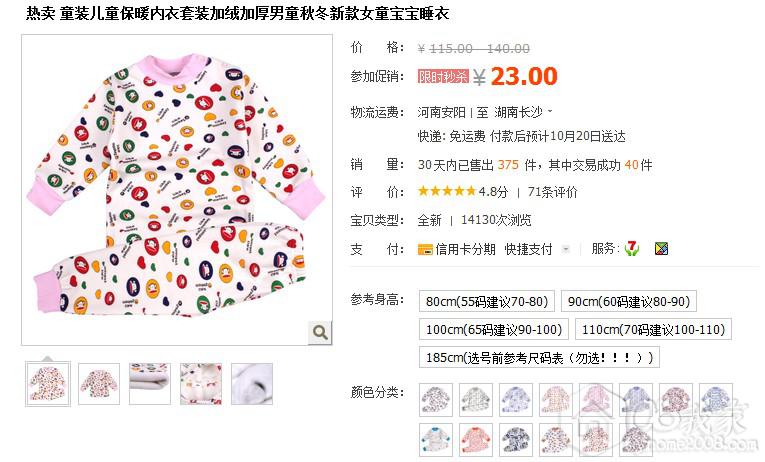View the last white fleece thumbnail
The image size is (765, 462).
(x=252, y=384)
